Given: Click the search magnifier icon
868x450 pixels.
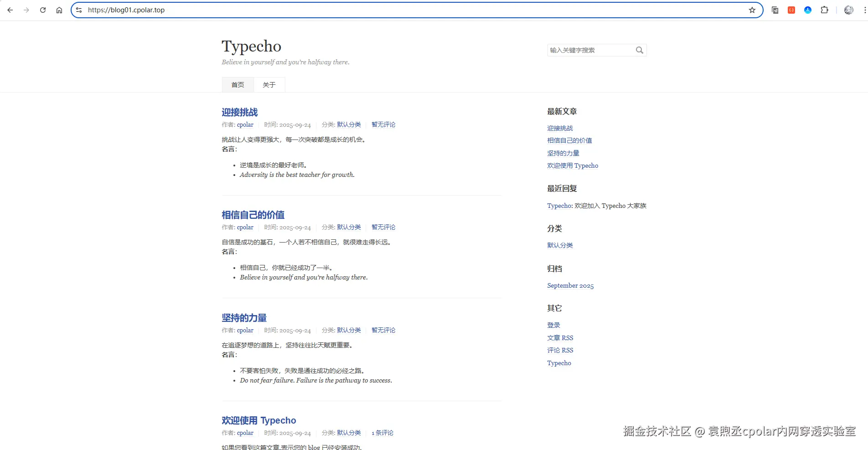Looking at the screenshot, I should (640, 50).
